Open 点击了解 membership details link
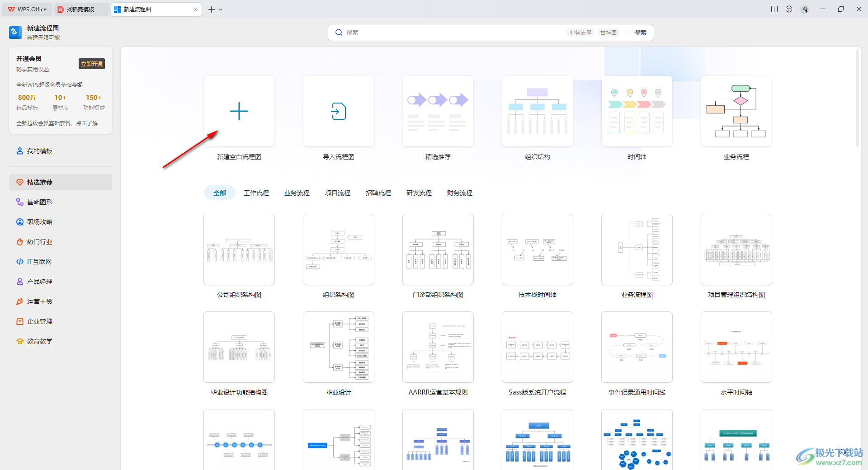The width and height of the screenshot is (868, 470). point(87,123)
